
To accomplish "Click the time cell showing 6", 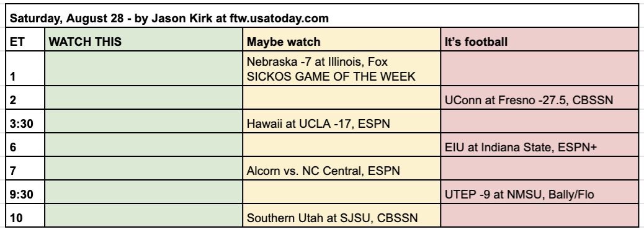I will pos(25,145).
